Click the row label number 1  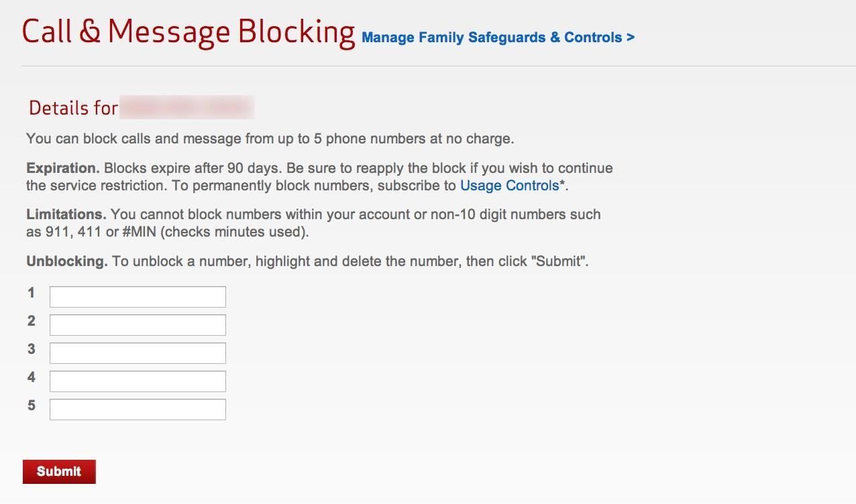[31, 293]
